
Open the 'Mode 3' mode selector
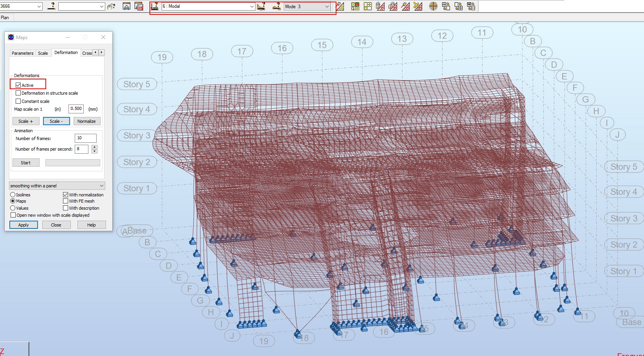pos(327,6)
